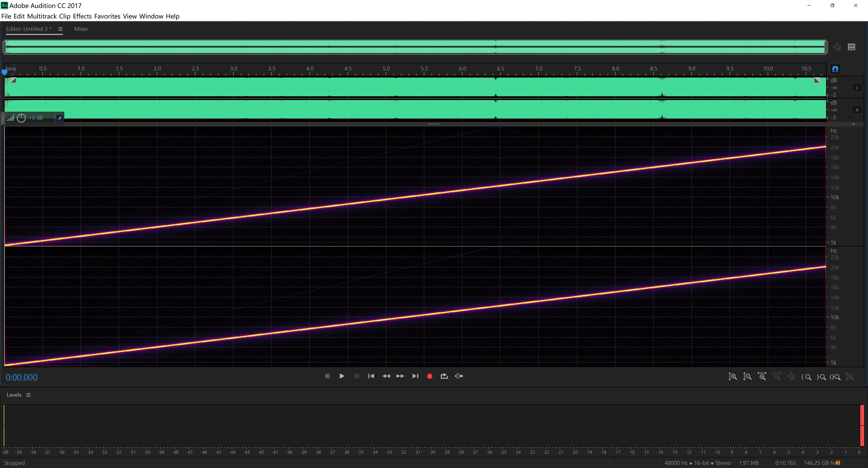Click the waveform/spectral divider grip

434,124
